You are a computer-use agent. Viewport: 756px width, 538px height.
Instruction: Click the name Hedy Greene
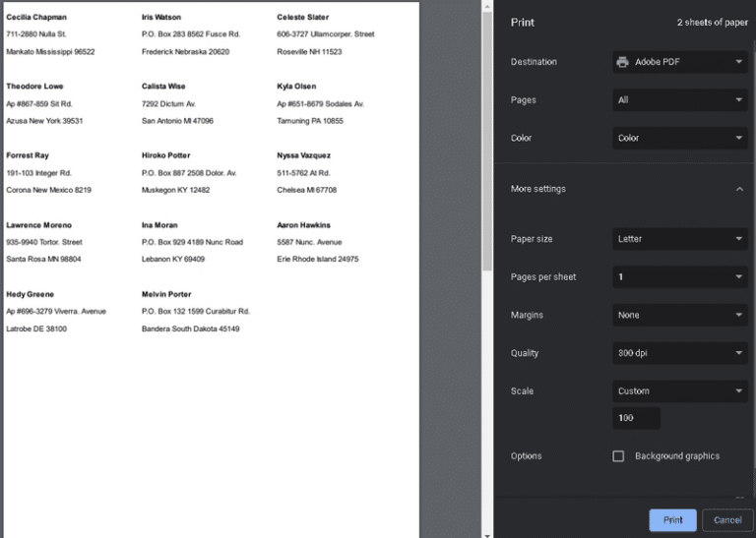click(x=30, y=294)
